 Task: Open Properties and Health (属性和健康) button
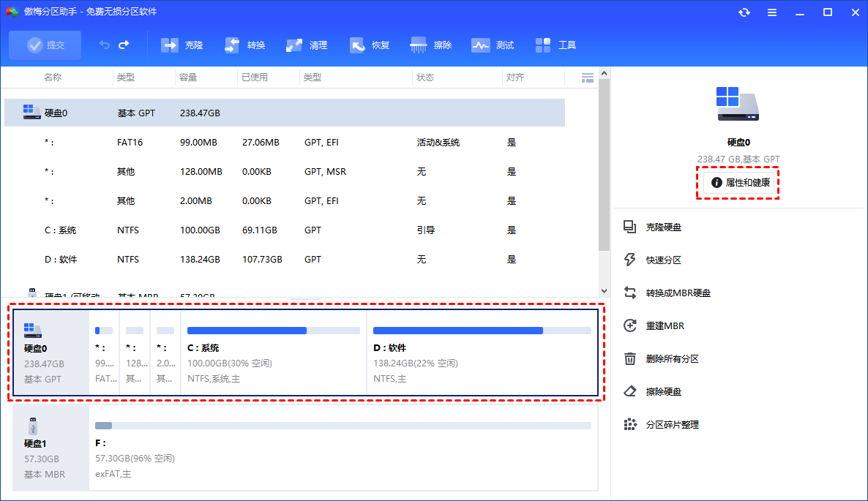[741, 183]
